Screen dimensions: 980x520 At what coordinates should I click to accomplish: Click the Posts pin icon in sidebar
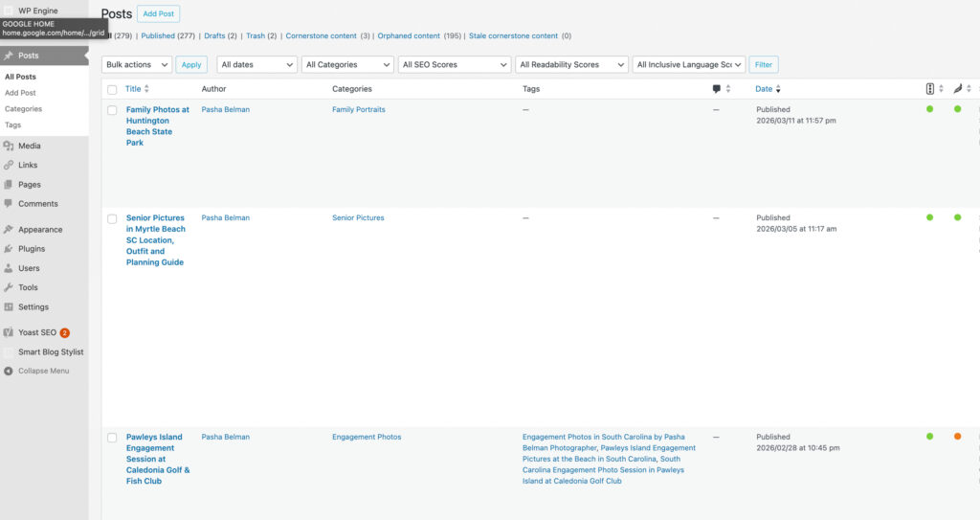click(x=8, y=56)
